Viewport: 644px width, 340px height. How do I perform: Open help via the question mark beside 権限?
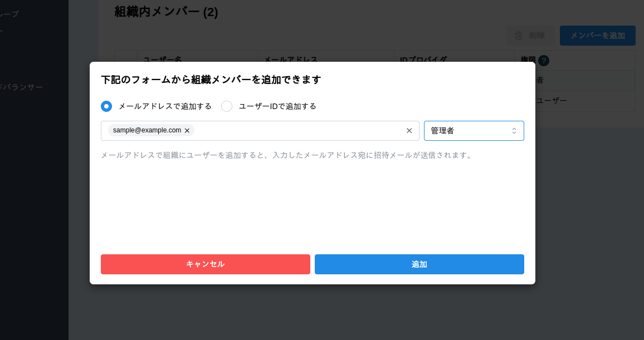[543, 61]
